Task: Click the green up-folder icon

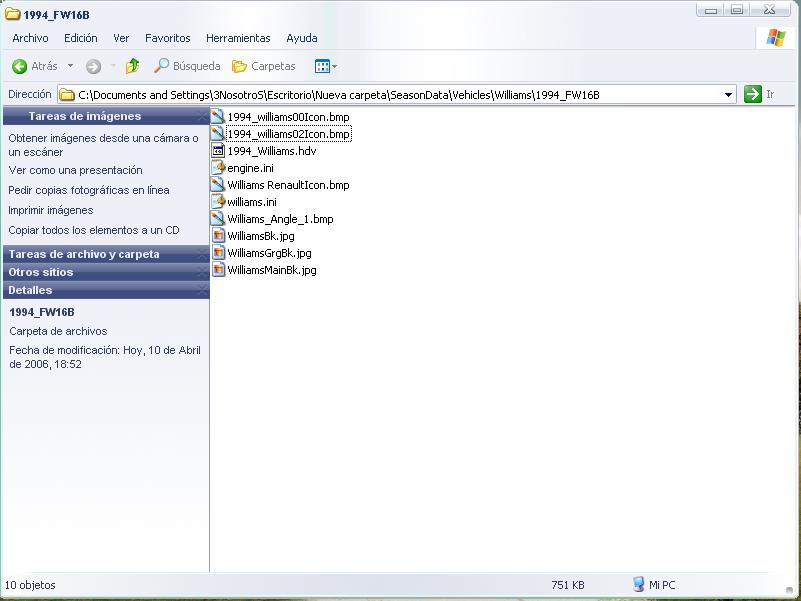Action: pos(132,67)
